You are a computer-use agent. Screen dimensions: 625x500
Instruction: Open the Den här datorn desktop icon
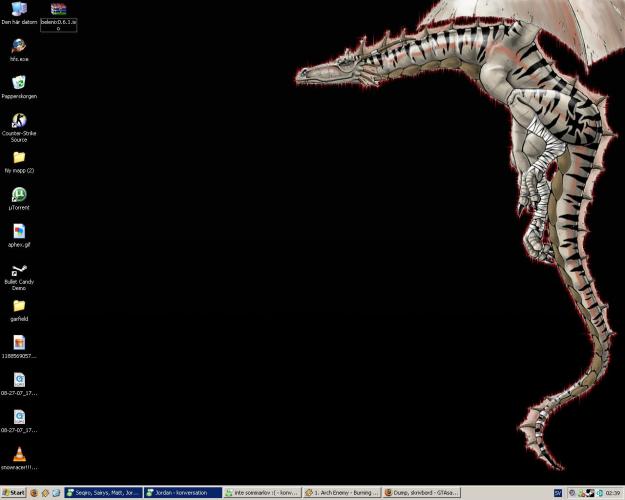(x=19, y=10)
